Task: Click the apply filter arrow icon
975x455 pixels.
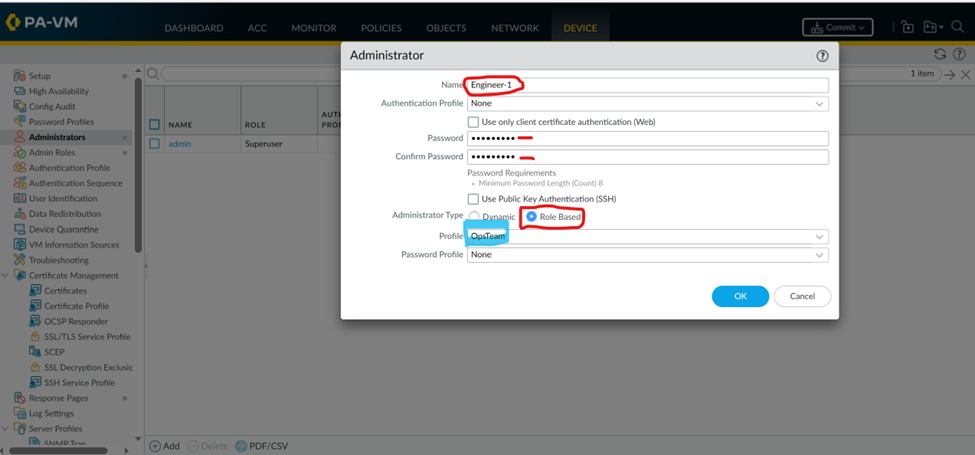Action: (950, 75)
